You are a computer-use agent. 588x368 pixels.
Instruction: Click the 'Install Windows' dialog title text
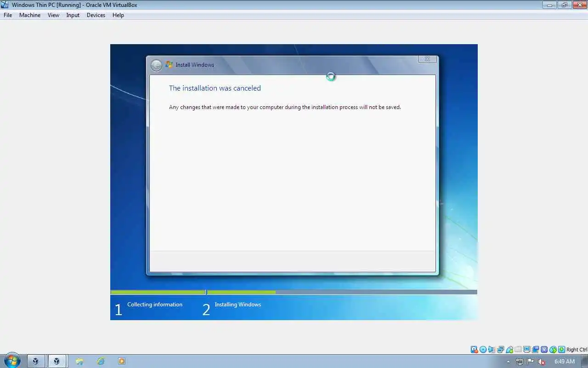(x=195, y=65)
